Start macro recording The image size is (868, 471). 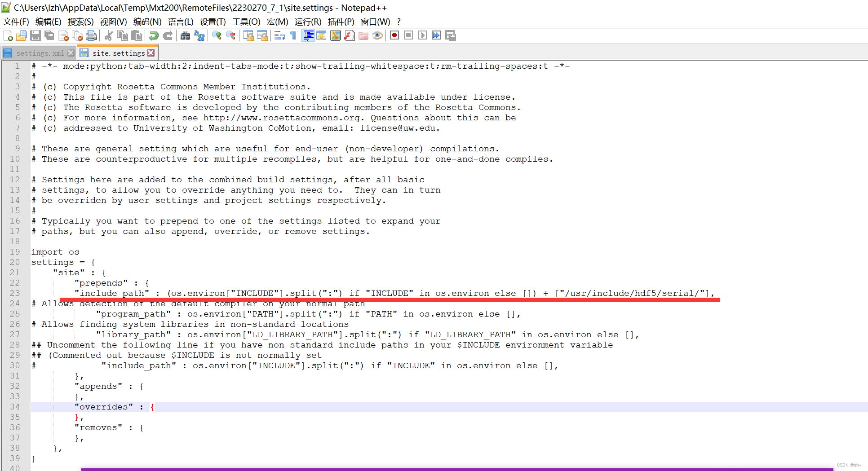[x=394, y=35]
